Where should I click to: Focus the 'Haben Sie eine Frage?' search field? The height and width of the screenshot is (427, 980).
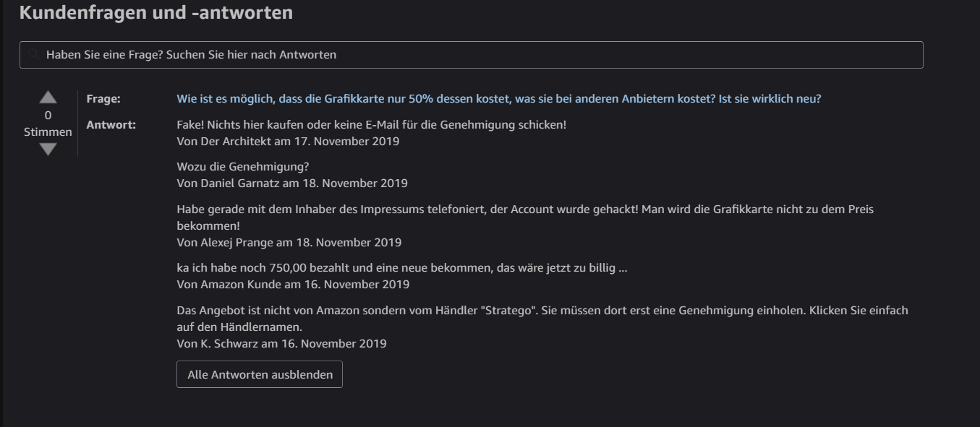point(470,55)
